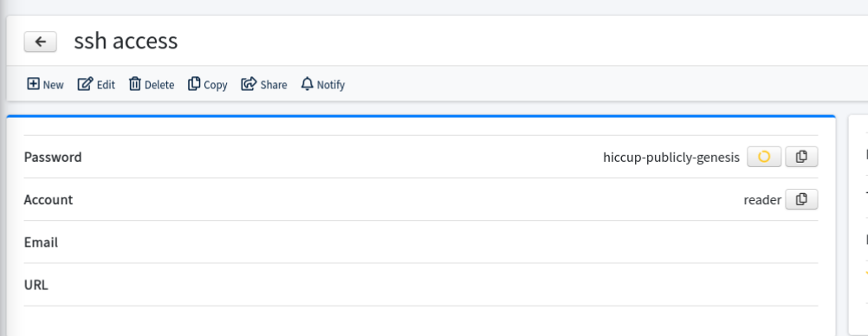The image size is (868, 336).
Task: Click the Notify bell icon
Action: click(308, 84)
